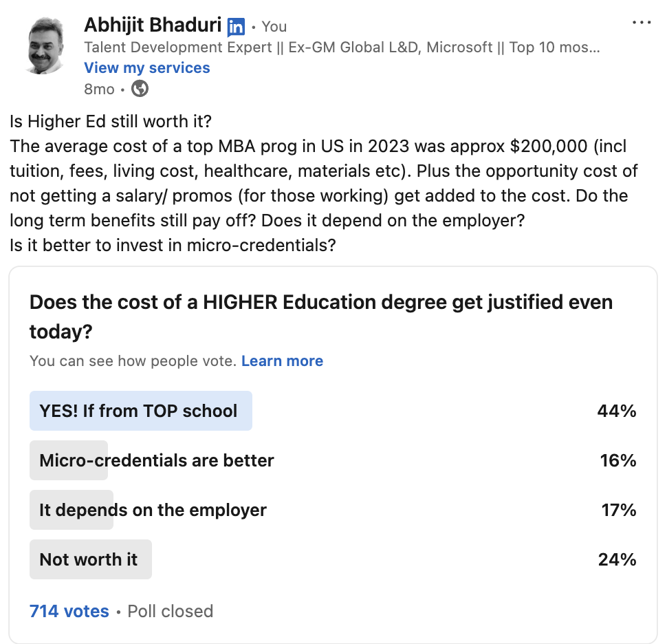Click the 24% poll result figure
667x644 pixels.
coord(617,559)
